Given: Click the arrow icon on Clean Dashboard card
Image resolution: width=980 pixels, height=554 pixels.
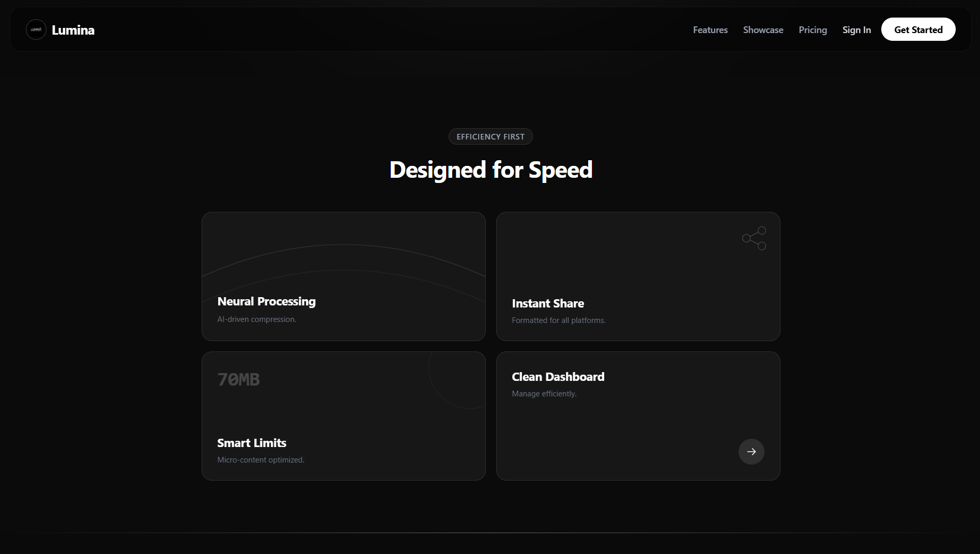Looking at the screenshot, I should click(x=751, y=451).
